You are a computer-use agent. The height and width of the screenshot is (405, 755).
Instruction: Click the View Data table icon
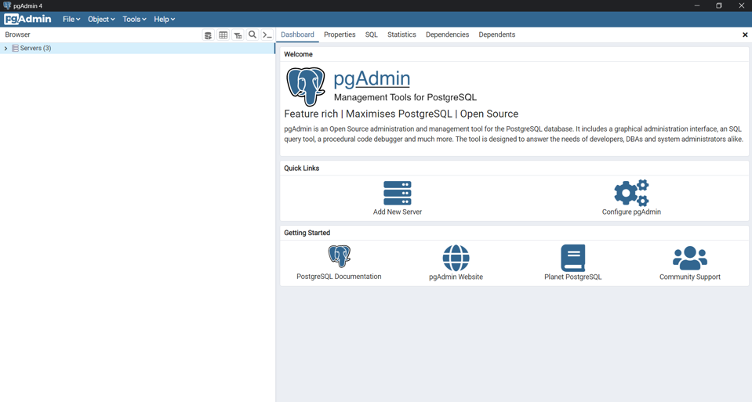pos(223,35)
